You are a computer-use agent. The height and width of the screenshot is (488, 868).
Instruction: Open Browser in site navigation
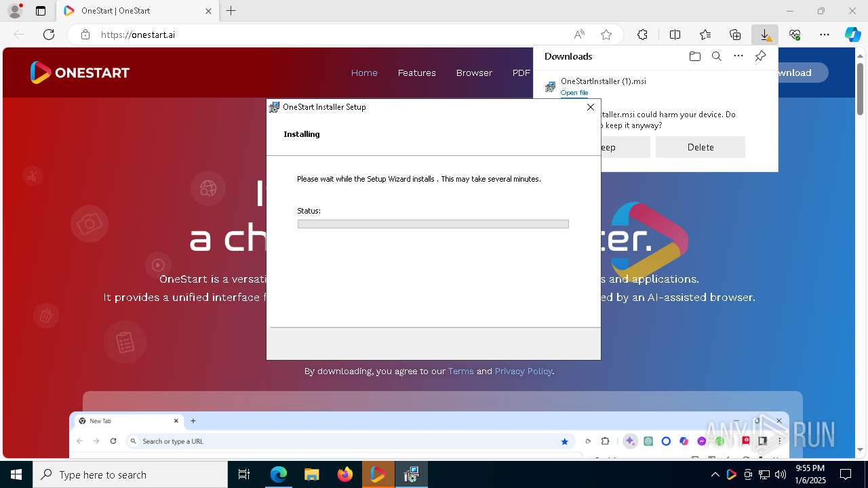pyautogui.click(x=474, y=73)
